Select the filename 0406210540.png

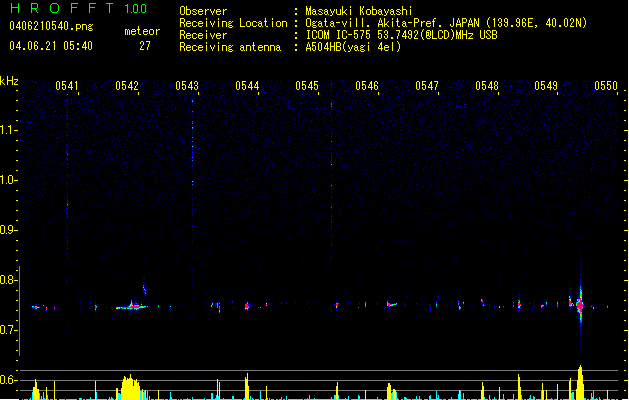pyautogui.click(x=51, y=26)
